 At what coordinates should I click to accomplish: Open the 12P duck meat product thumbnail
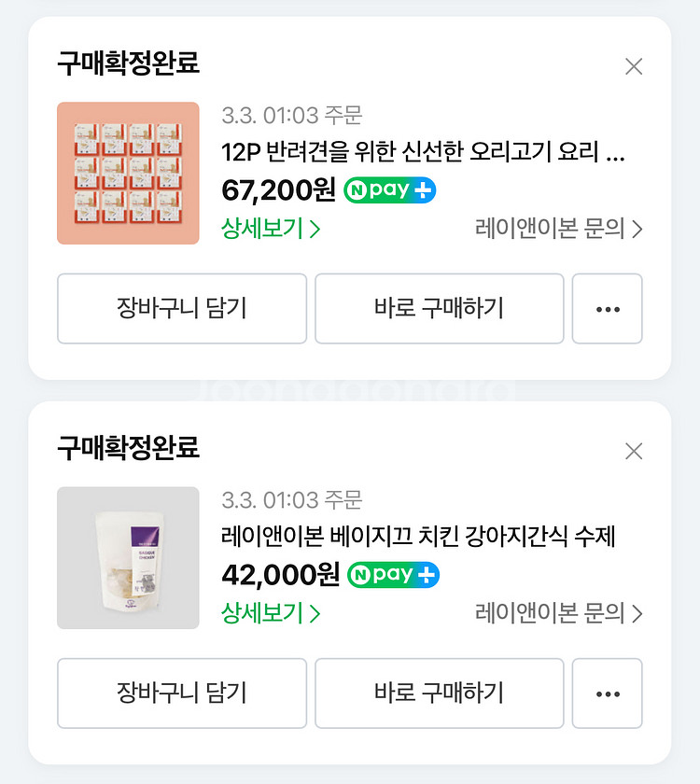(x=128, y=174)
